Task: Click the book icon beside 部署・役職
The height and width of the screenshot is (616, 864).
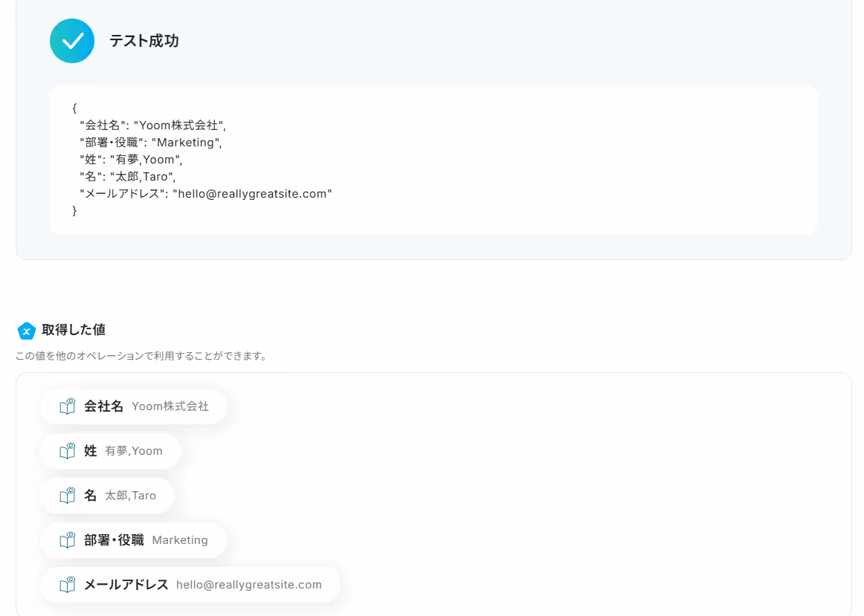Action: 67,540
